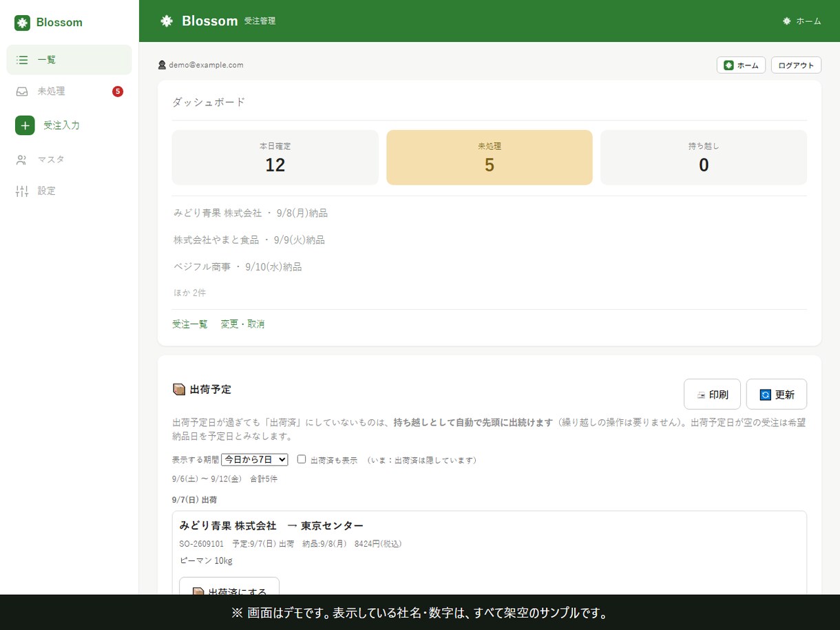This screenshot has height=630, width=840.
Task: Open the 設定 settings menu item
Action: (x=69, y=191)
